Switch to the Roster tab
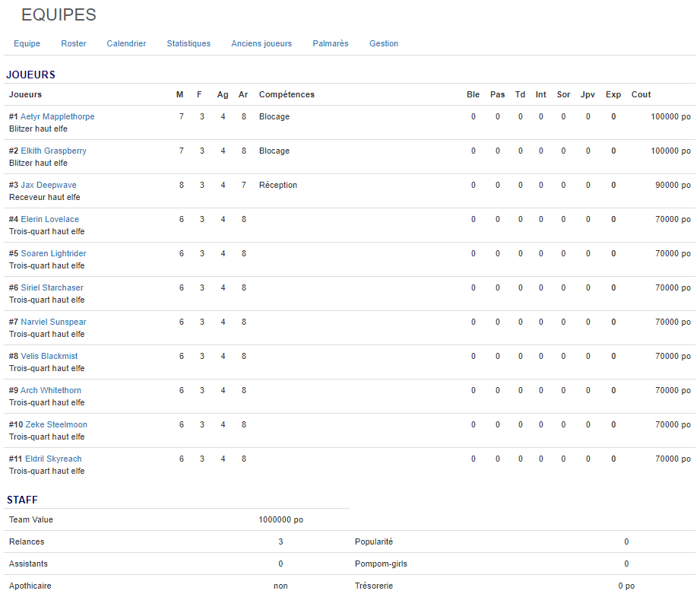 (x=74, y=44)
